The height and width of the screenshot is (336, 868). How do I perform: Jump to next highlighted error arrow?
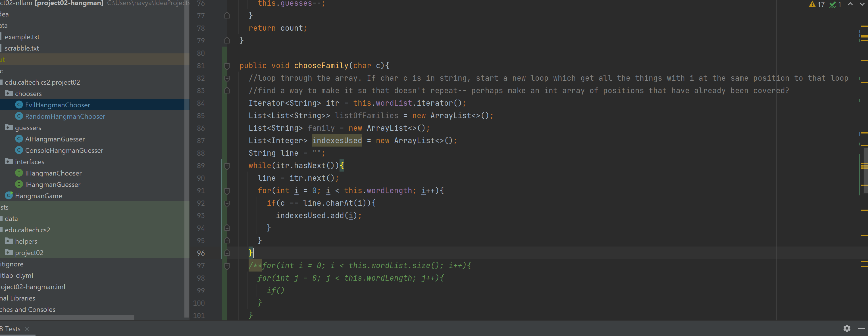[x=862, y=4]
